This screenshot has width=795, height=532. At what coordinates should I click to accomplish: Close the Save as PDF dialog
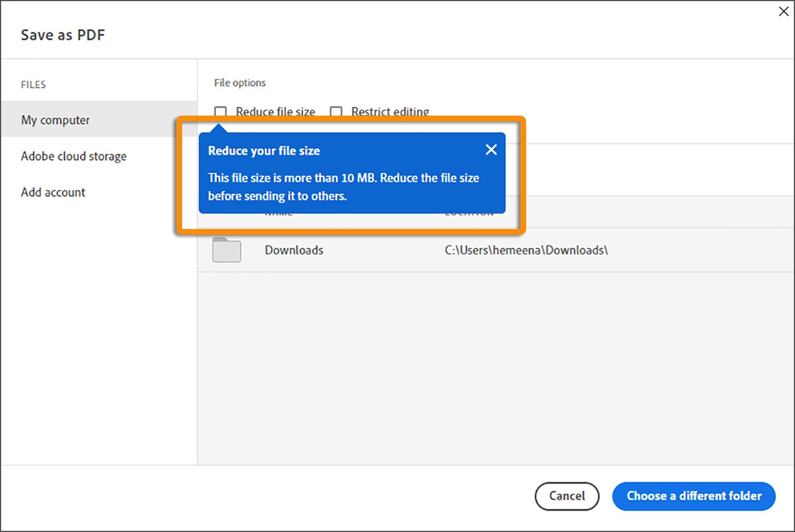(783, 11)
